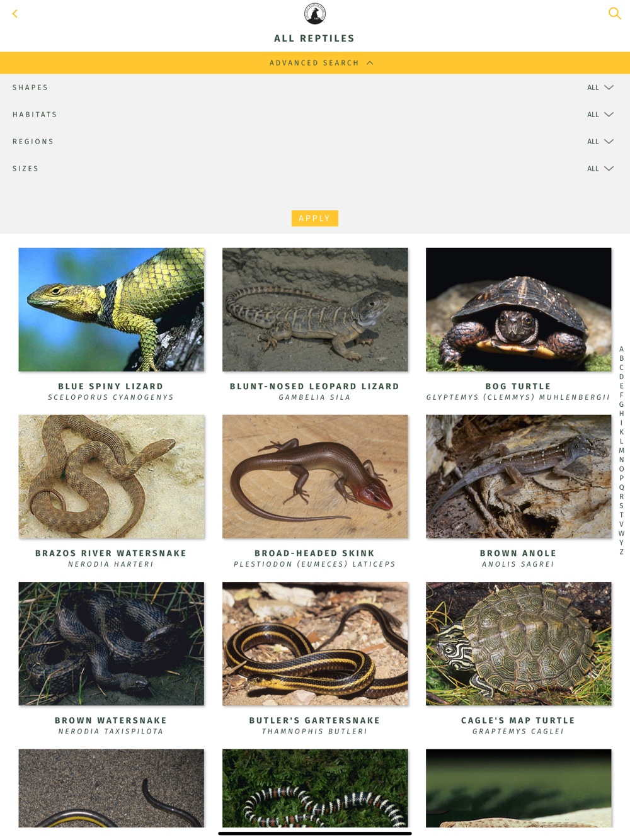The height and width of the screenshot is (840, 630).
Task: Jump to letter M in the index
Action: click(621, 450)
